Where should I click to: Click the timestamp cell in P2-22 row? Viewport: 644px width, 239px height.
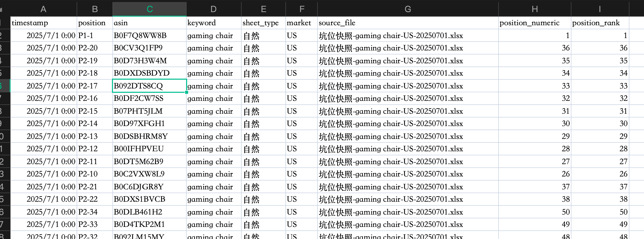(43, 199)
